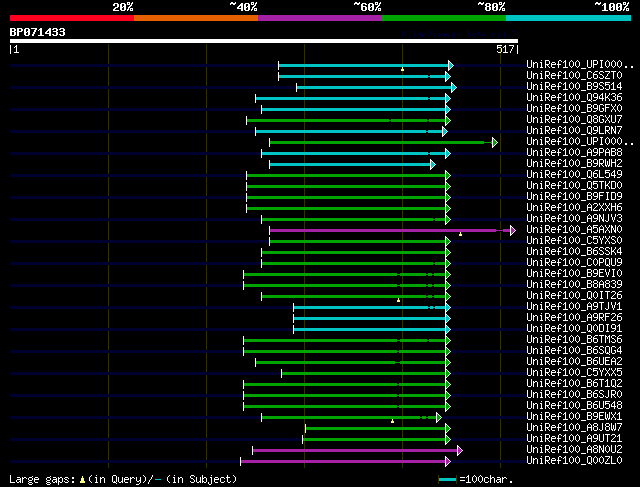
Task: Select the UniRef100_B6SQG4 label
Action: click(574, 351)
